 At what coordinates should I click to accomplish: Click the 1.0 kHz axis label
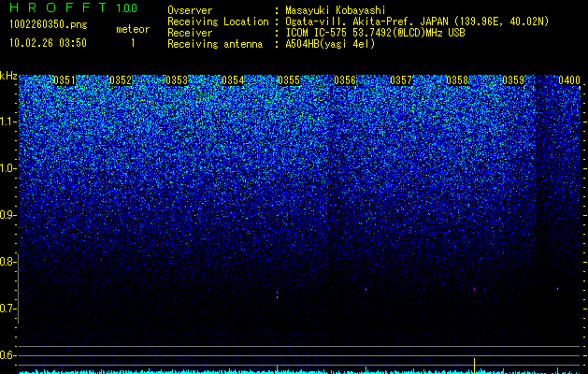coord(7,168)
